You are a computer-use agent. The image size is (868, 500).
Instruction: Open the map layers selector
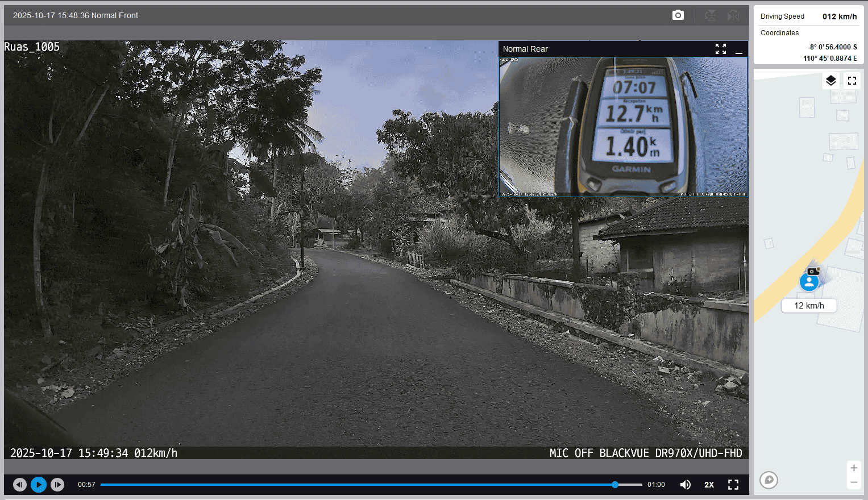pos(830,81)
